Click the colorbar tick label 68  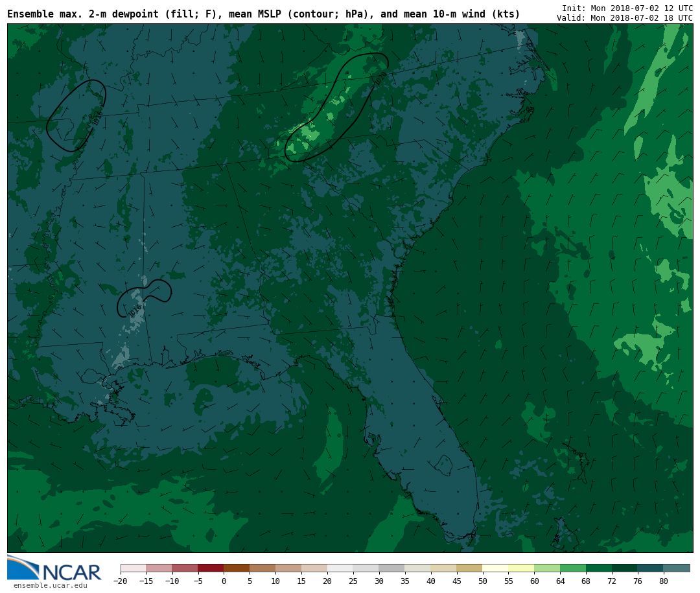(586, 581)
